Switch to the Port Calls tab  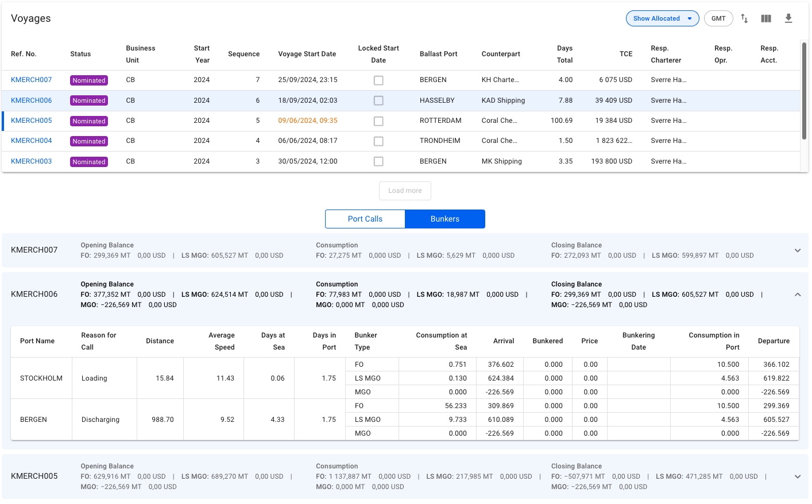point(365,219)
